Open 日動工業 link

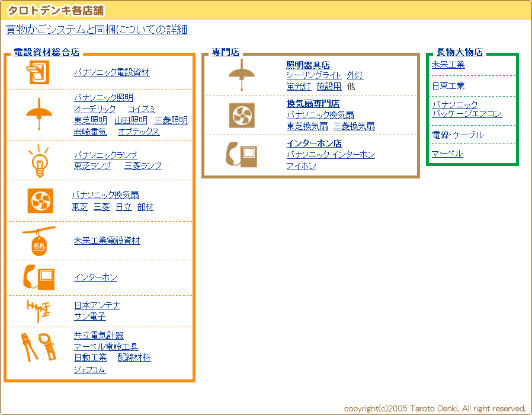(x=90, y=357)
